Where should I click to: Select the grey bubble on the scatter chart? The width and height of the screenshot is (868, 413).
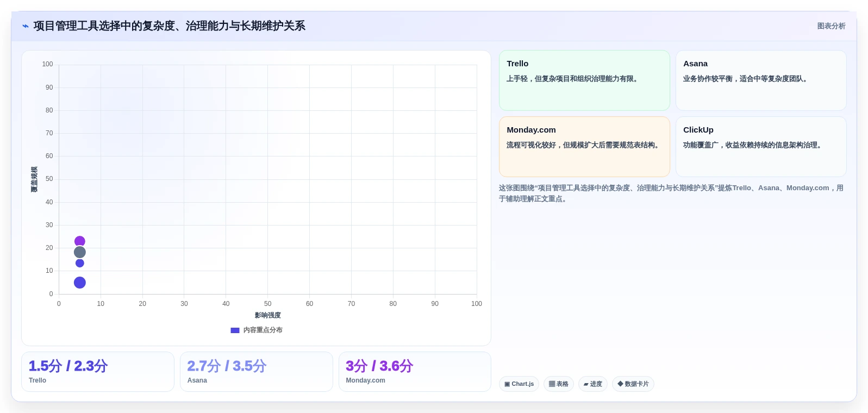80,252
